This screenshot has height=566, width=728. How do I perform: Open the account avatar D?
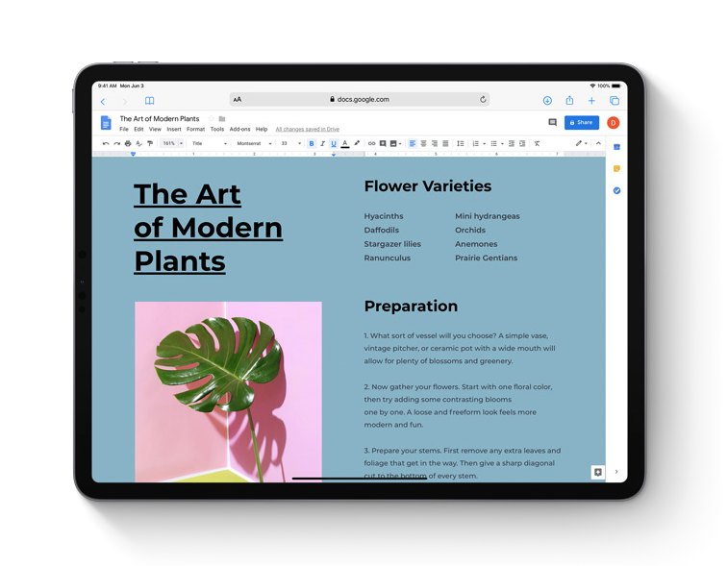click(614, 122)
